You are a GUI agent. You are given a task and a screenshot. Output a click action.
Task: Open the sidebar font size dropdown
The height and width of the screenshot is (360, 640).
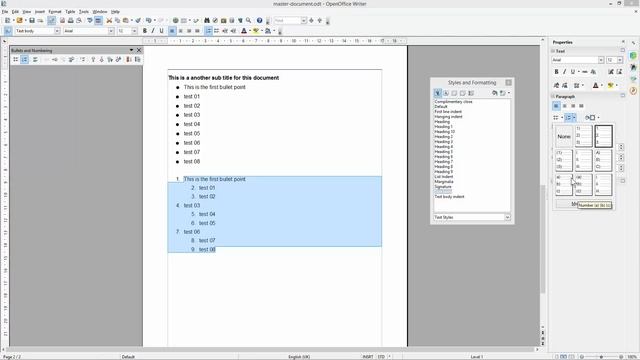pos(620,60)
